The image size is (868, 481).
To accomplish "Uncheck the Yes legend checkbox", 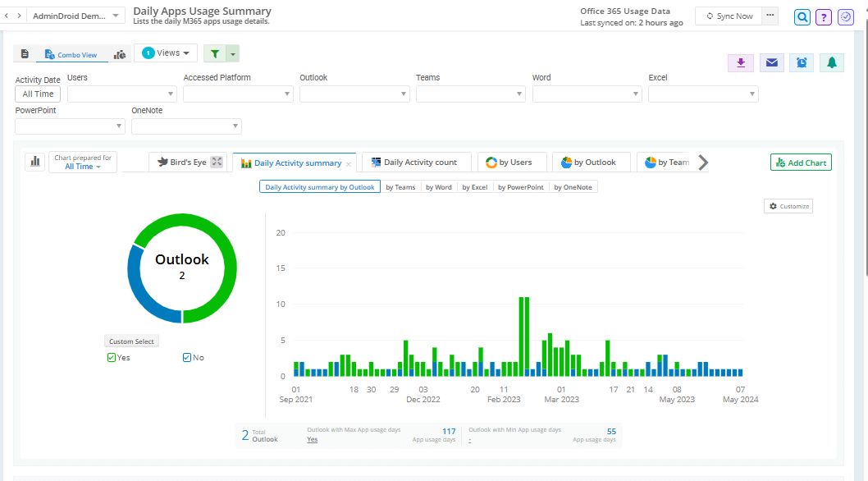I will pyautogui.click(x=112, y=357).
